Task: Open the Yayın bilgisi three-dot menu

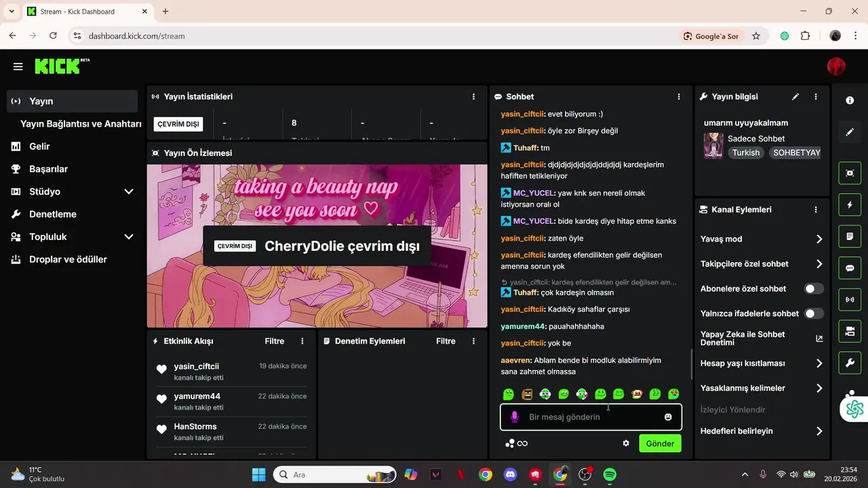Action: pyautogui.click(x=816, y=97)
